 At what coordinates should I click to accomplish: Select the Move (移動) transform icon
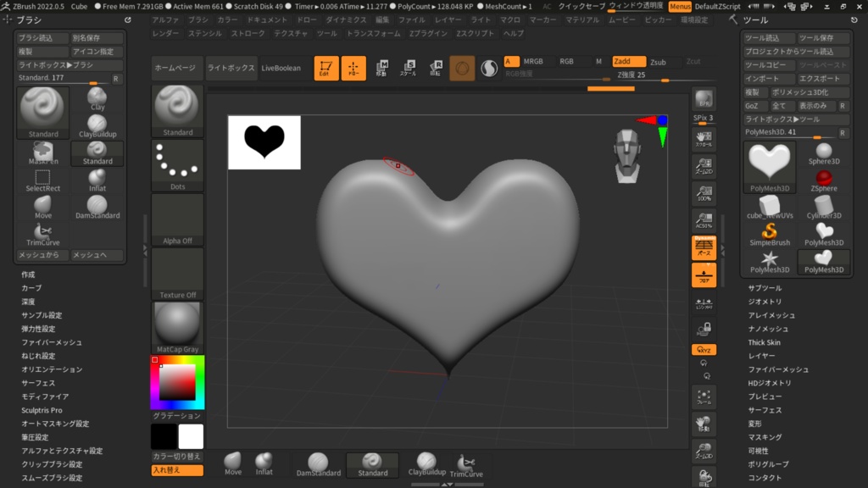(381, 68)
